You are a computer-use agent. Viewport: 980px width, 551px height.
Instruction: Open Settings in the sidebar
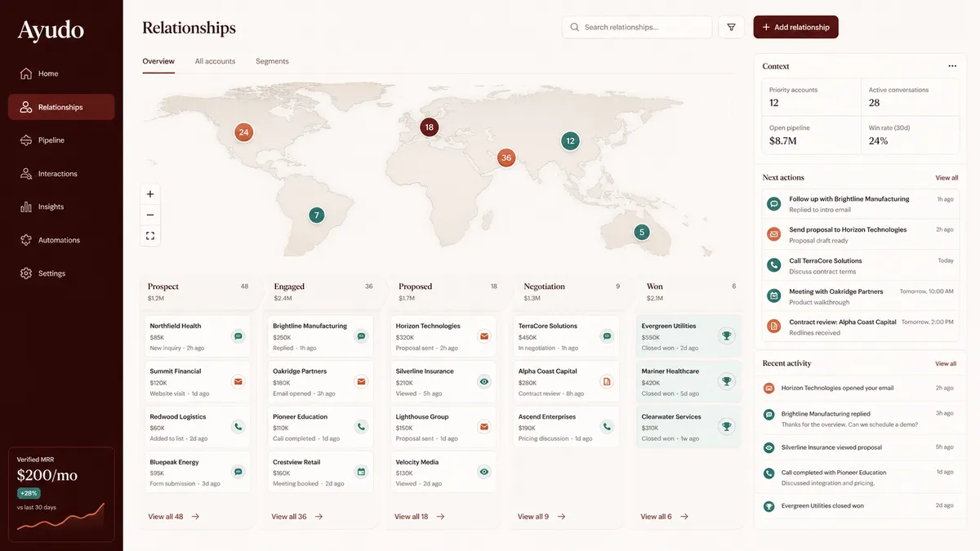click(61, 273)
